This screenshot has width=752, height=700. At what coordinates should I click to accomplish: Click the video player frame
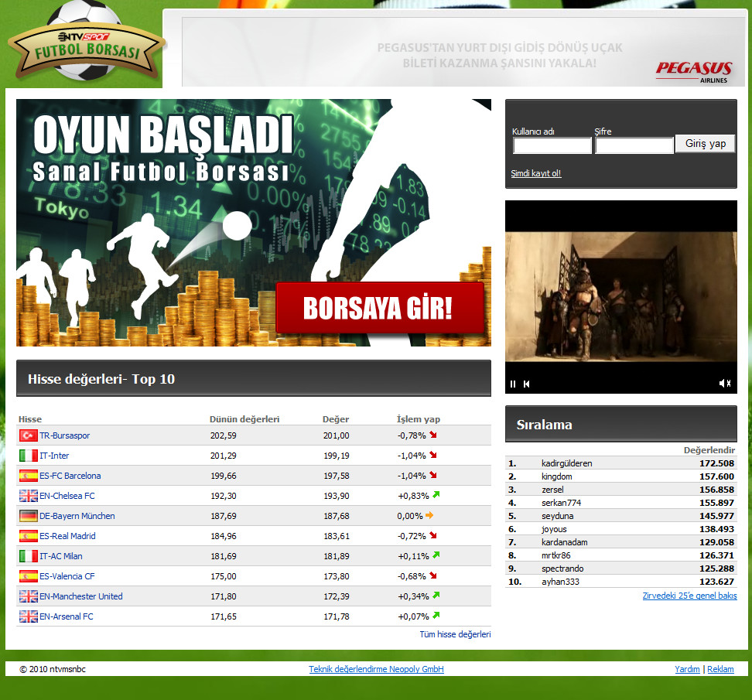point(621,297)
